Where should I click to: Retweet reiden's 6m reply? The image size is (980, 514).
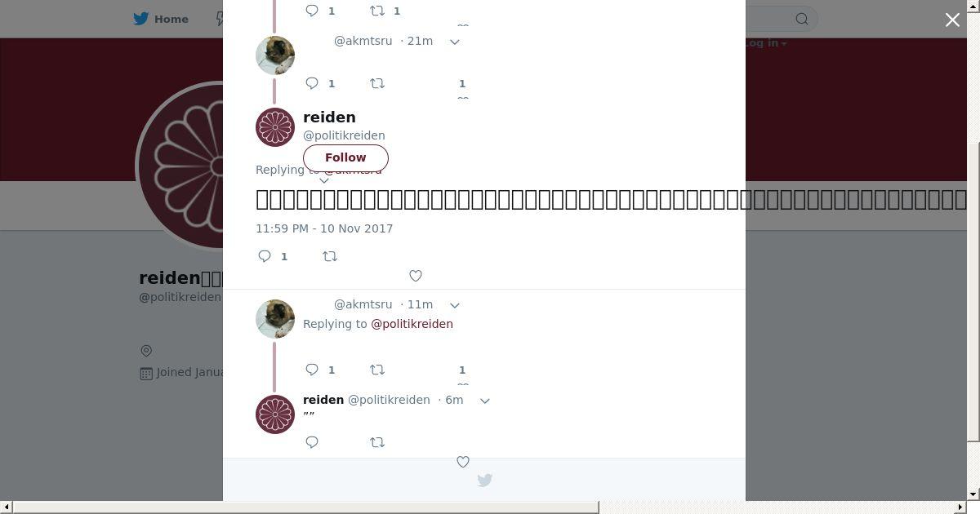(377, 442)
